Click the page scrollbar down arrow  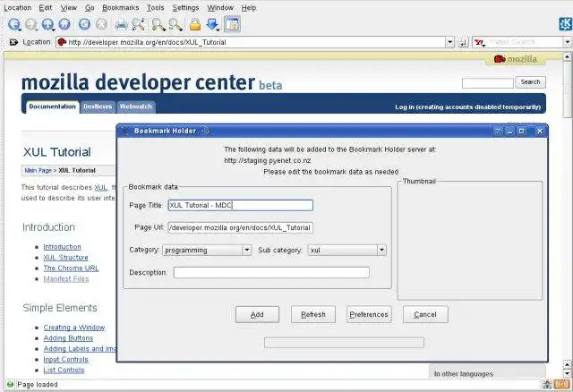[567, 374]
